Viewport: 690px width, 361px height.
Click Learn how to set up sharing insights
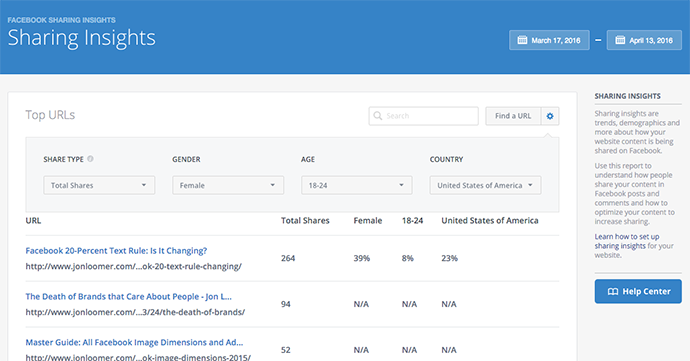627,241
